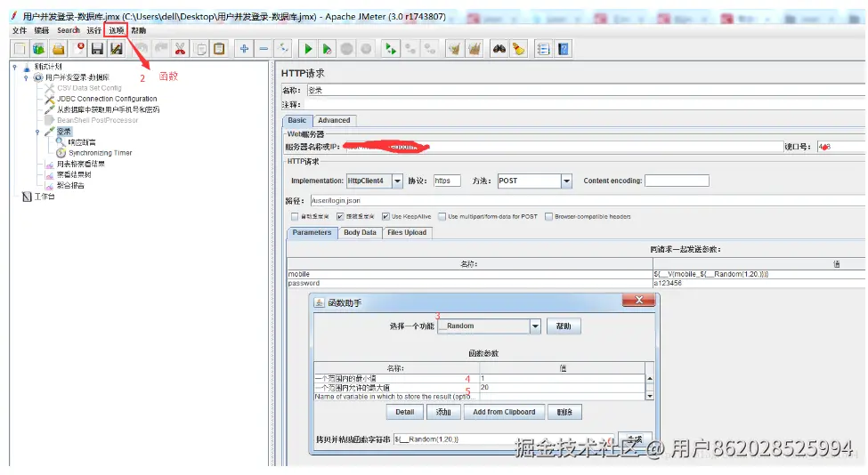The width and height of the screenshot is (868, 475).
Task: Click the Open file folder icon
Action: coord(59,49)
